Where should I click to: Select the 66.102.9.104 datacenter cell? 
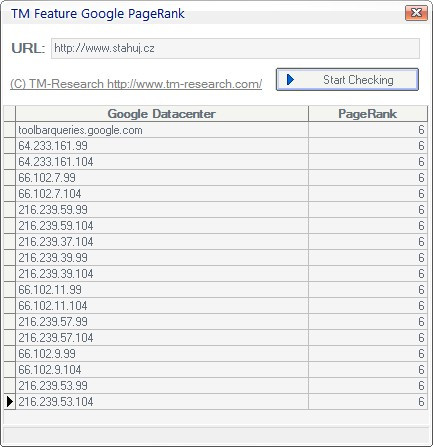[162, 370]
